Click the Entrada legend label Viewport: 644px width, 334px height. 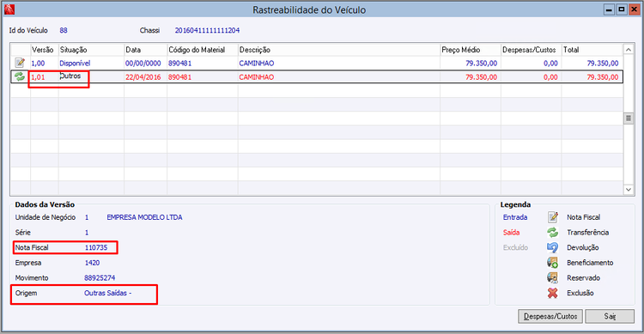click(515, 217)
